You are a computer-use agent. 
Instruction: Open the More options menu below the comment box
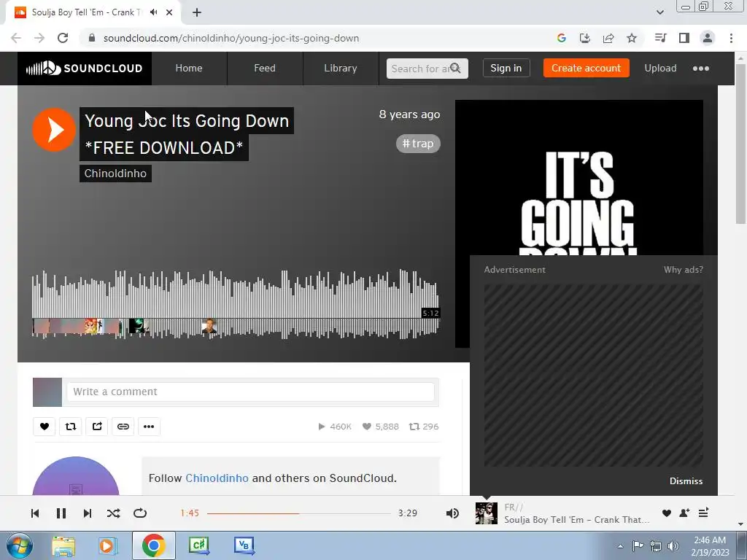point(149,427)
